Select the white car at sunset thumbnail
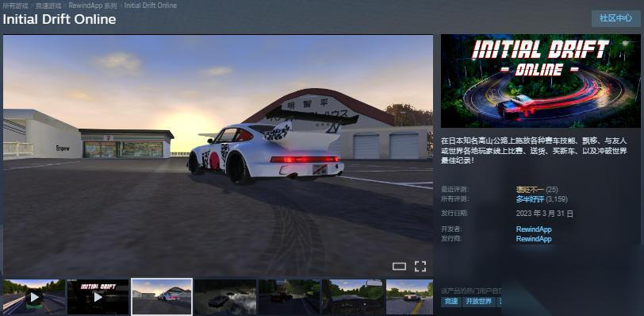This screenshot has height=316, width=644. 162,297
